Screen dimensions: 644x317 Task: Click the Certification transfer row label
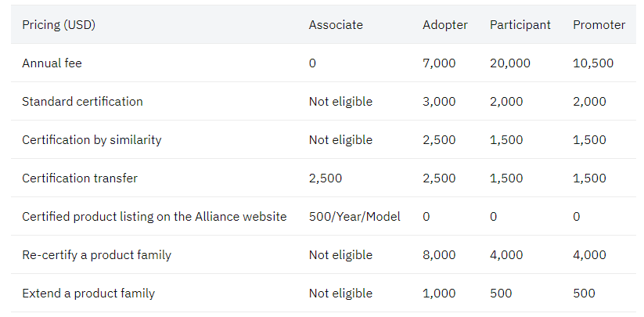pyautogui.click(x=80, y=178)
